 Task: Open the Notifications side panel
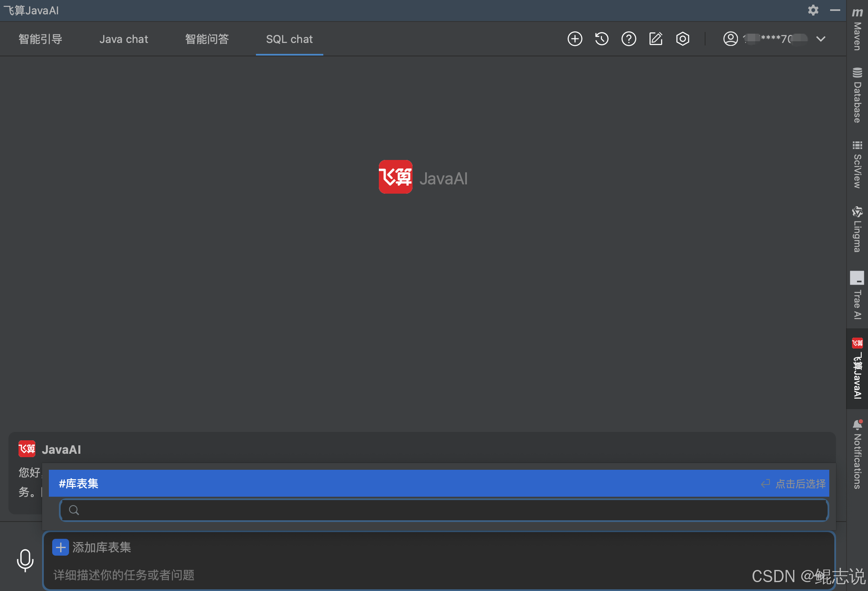[x=857, y=454]
